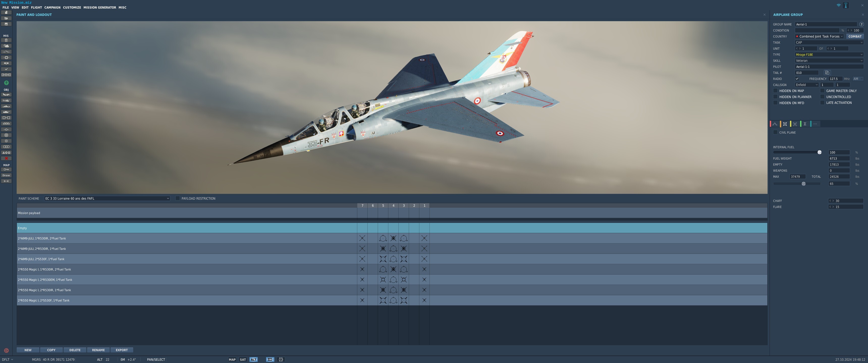Click the total weight percentage slider handle

coord(804,184)
